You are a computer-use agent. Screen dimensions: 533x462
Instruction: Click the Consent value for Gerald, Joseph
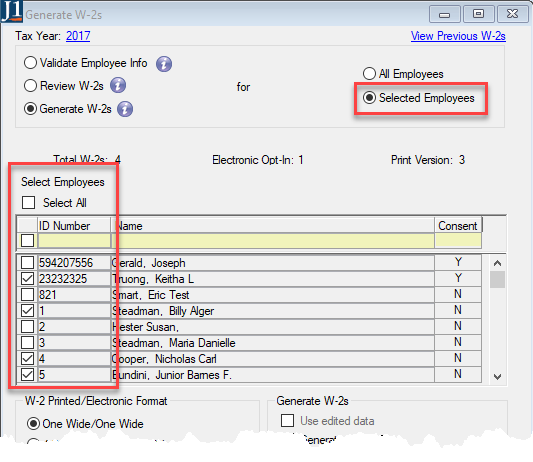point(458,262)
